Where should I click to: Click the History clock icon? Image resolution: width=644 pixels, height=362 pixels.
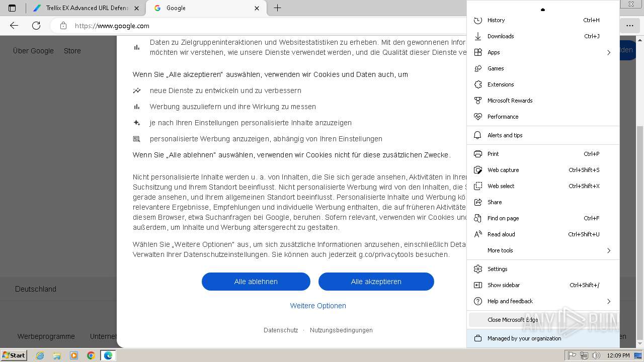pos(478,20)
